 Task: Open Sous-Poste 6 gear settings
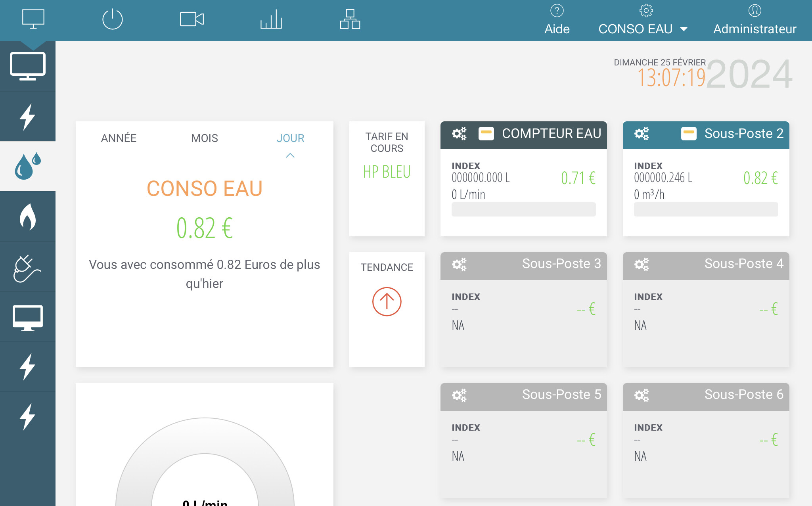pyautogui.click(x=642, y=395)
